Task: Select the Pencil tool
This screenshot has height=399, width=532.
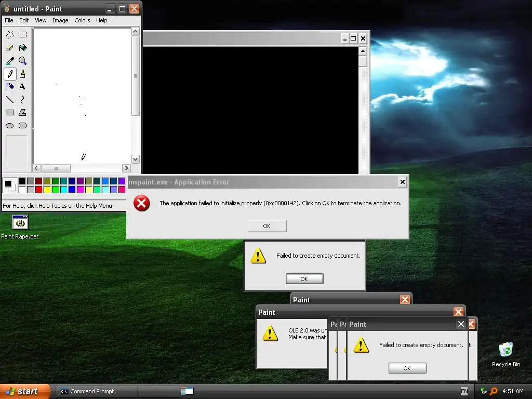Action: tap(9, 74)
